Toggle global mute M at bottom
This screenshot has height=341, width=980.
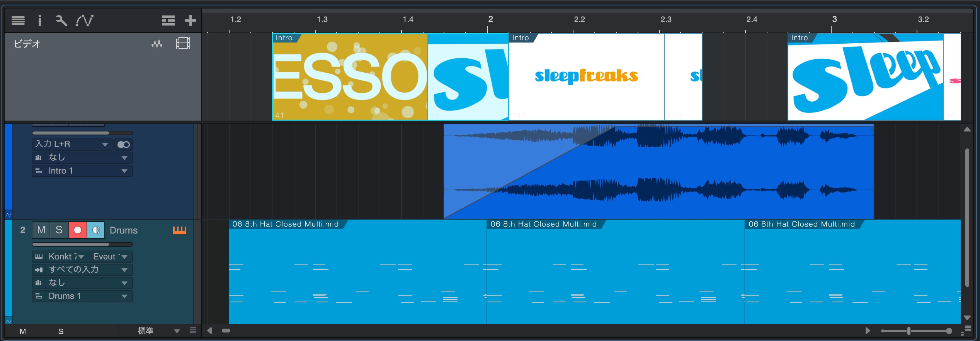click(23, 331)
